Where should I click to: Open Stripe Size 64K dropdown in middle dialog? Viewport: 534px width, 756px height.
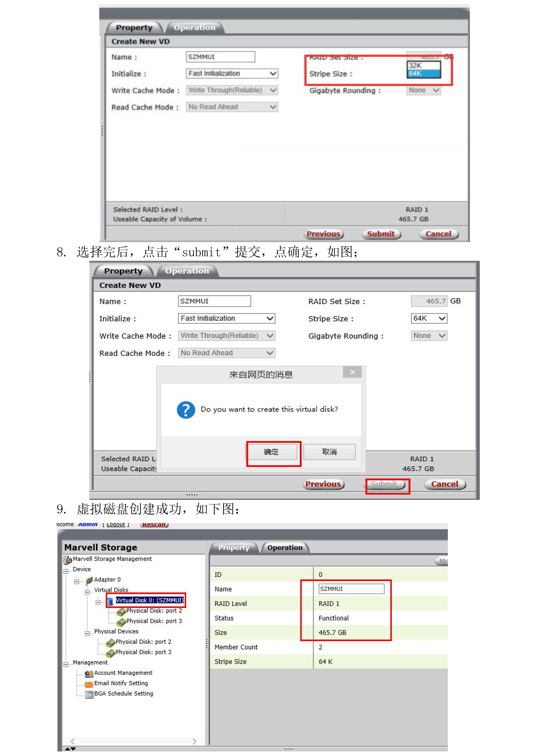click(429, 318)
